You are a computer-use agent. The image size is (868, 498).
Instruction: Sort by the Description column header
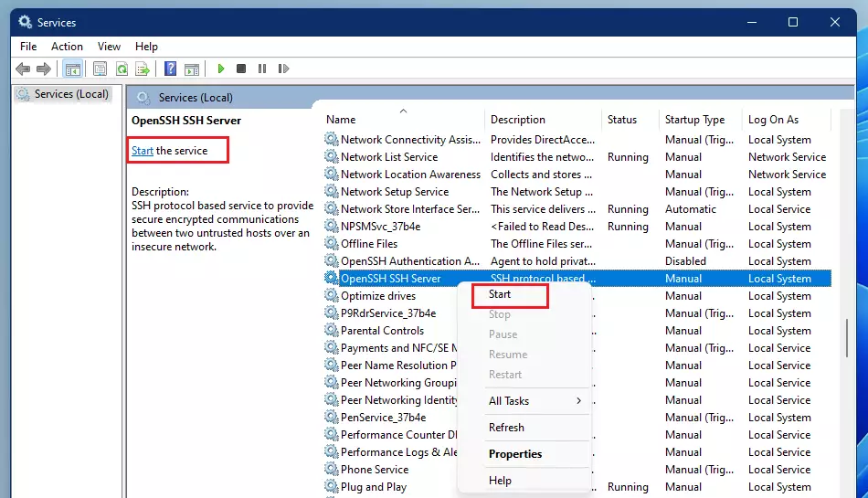coord(543,120)
